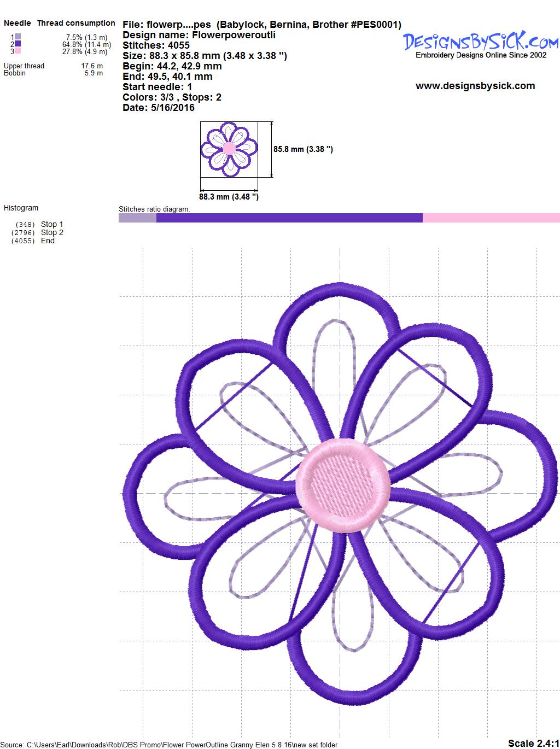Screen dimensions: 560x749
Task: Select needle 1 light purple swatch
Action: tap(18, 37)
